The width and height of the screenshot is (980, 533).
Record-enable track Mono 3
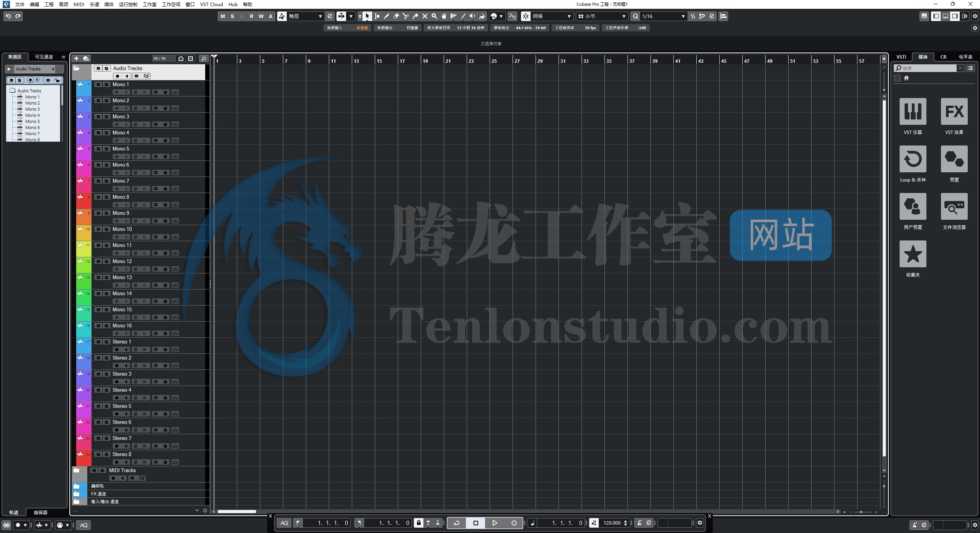click(117, 124)
